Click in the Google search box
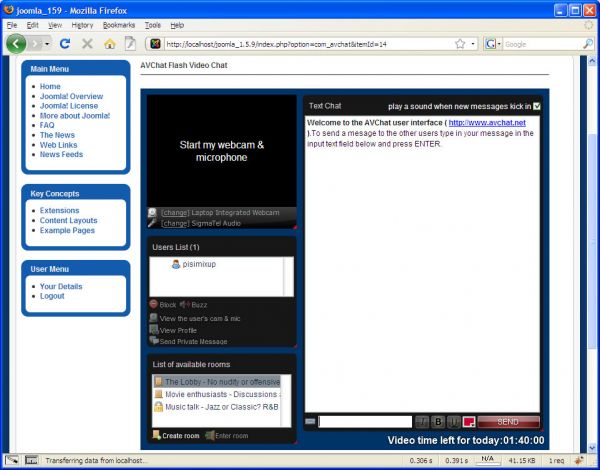 point(542,44)
